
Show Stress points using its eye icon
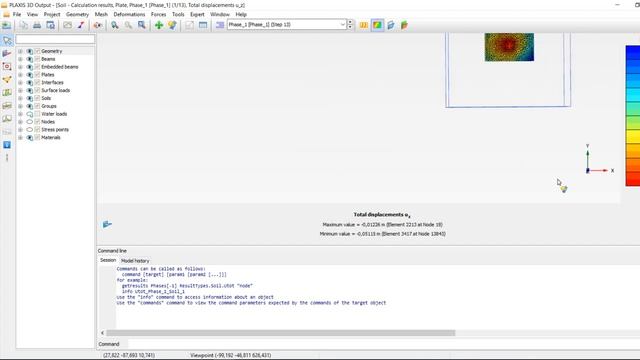(x=30, y=129)
